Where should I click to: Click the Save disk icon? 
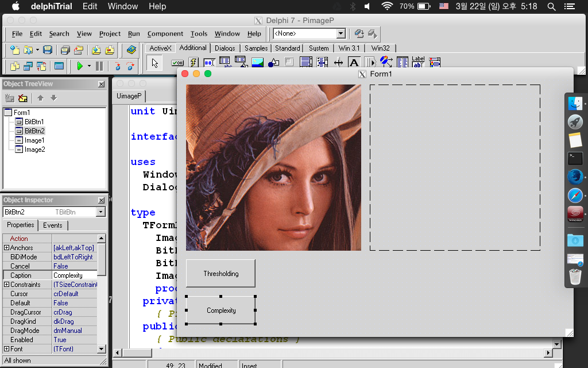point(48,50)
